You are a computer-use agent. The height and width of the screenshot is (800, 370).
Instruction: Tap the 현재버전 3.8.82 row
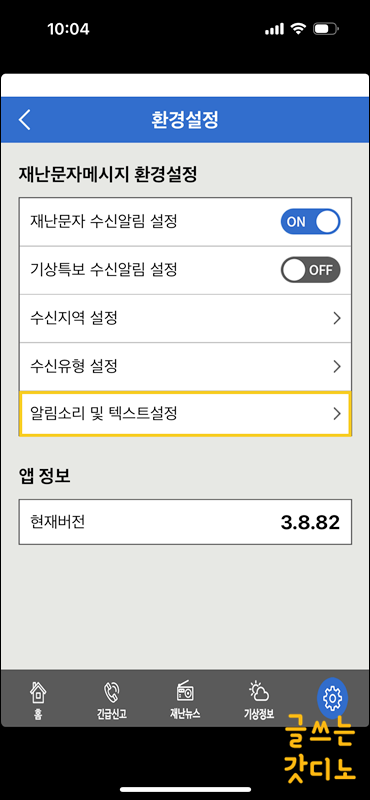coord(185,522)
